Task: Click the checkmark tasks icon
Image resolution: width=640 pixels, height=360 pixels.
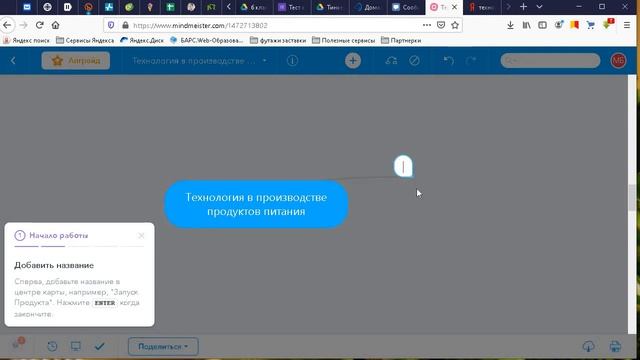Action: click(x=100, y=346)
